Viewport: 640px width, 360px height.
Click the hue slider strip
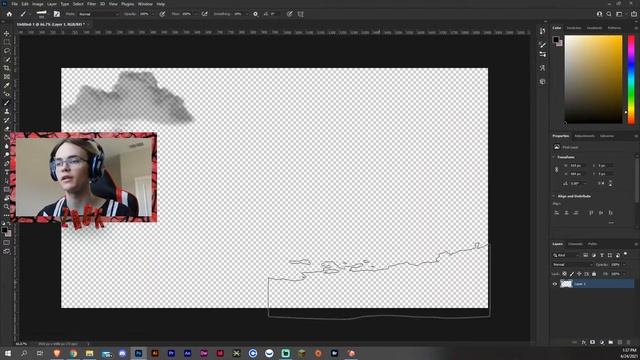631,79
